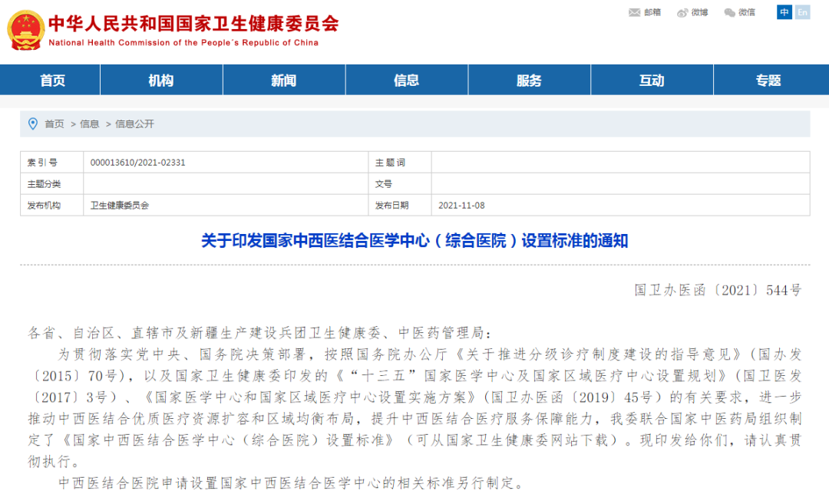The width and height of the screenshot is (829, 504).
Task: Click the 索引号 label cell
Action: 52,162
